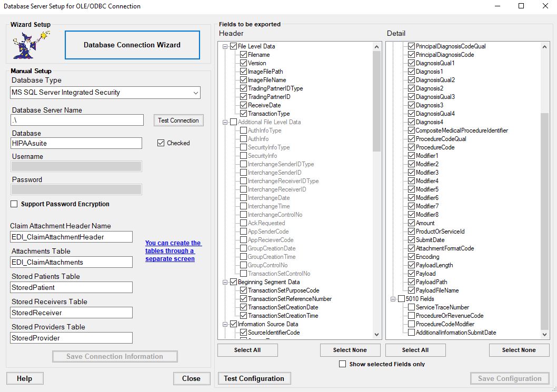Click the wizard mascot image
The image size is (557, 392).
pos(31,45)
